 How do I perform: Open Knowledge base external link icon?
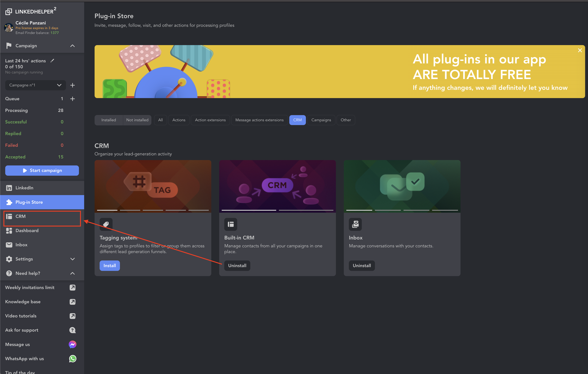[x=72, y=302]
